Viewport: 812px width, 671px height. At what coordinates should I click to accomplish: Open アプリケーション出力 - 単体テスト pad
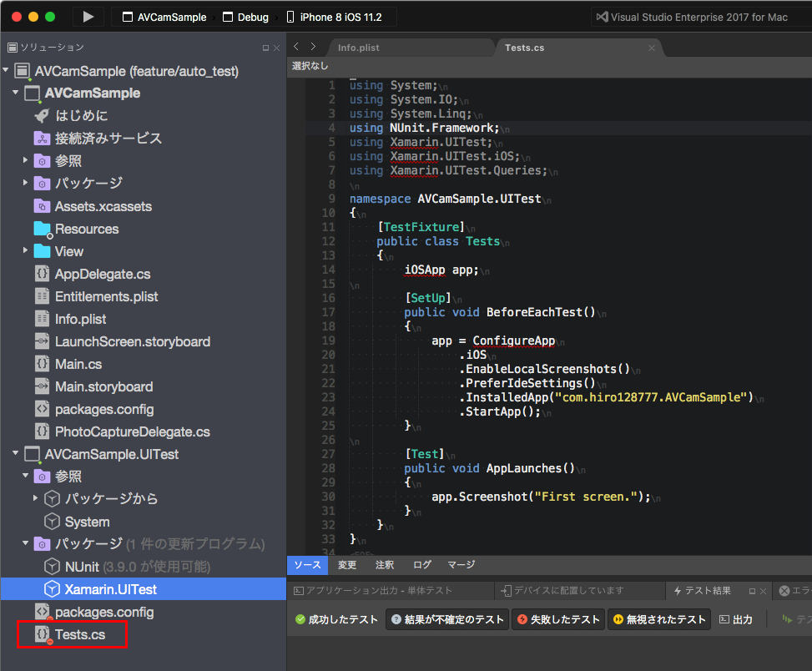[x=373, y=591]
